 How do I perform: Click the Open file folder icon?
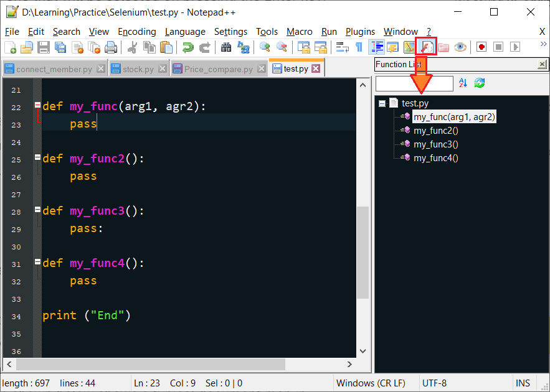point(27,47)
